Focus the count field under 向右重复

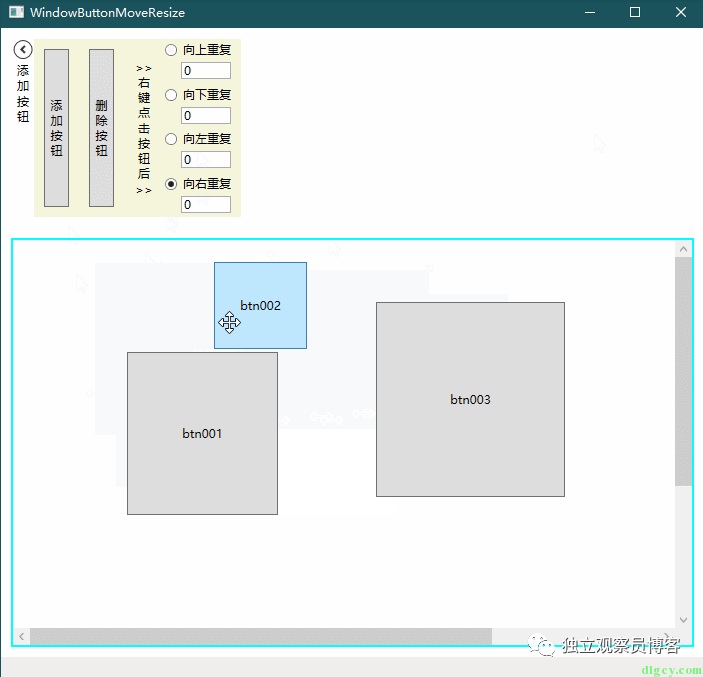pos(206,204)
